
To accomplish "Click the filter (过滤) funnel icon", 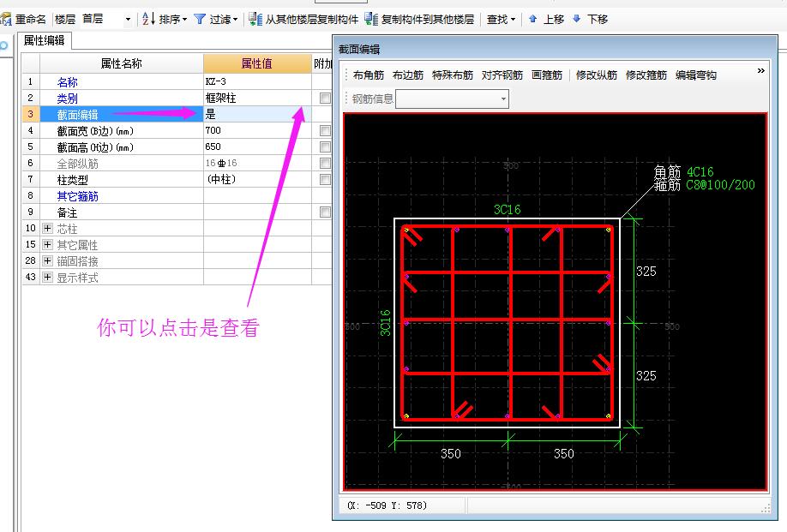I will [200, 19].
